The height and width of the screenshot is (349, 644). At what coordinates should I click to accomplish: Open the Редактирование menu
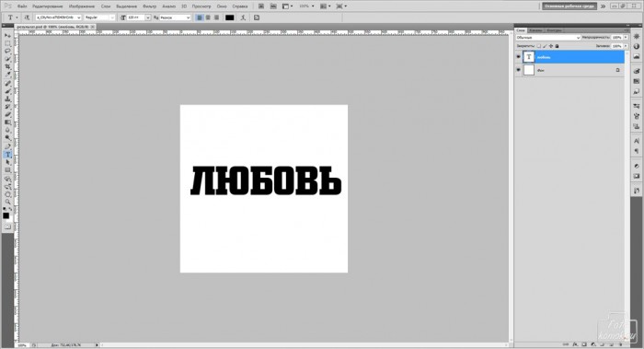(x=48, y=6)
